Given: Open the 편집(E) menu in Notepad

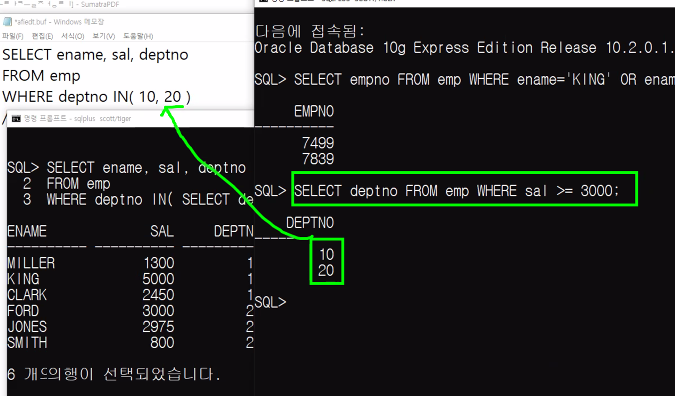Looking at the screenshot, I should pos(42,36).
